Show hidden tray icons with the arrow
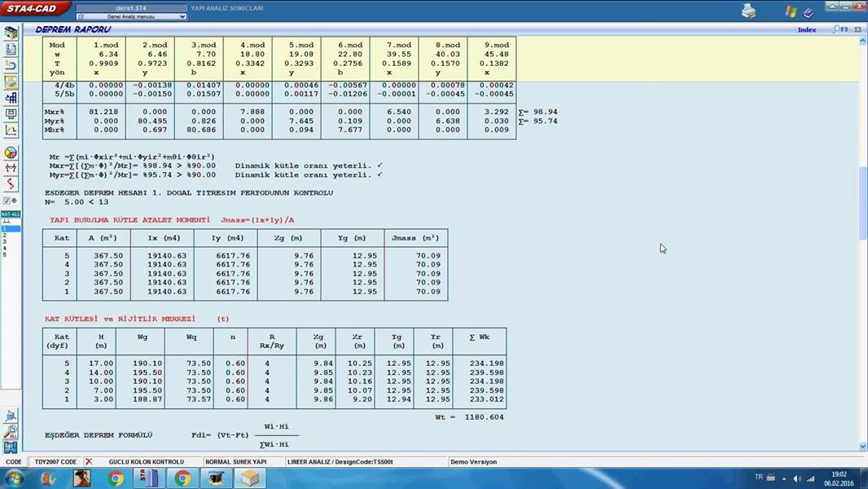The image size is (868, 489). pyautogui.click(x=784, y=478)
